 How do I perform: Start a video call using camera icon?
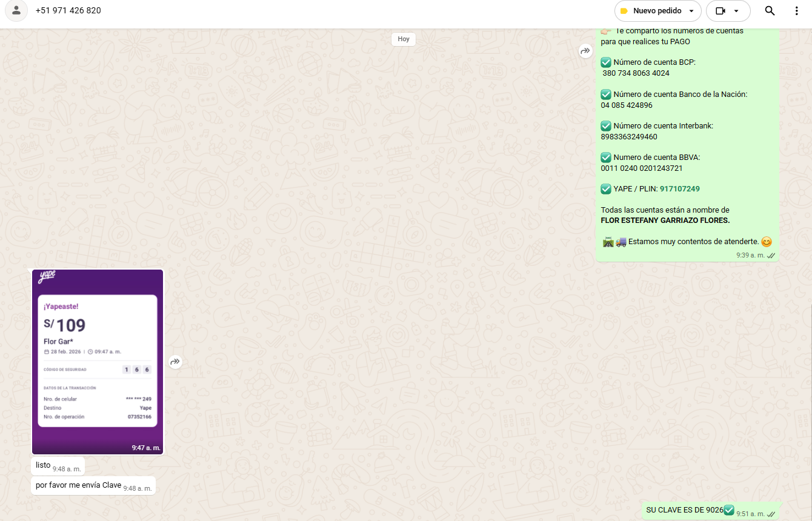point(720,11)
